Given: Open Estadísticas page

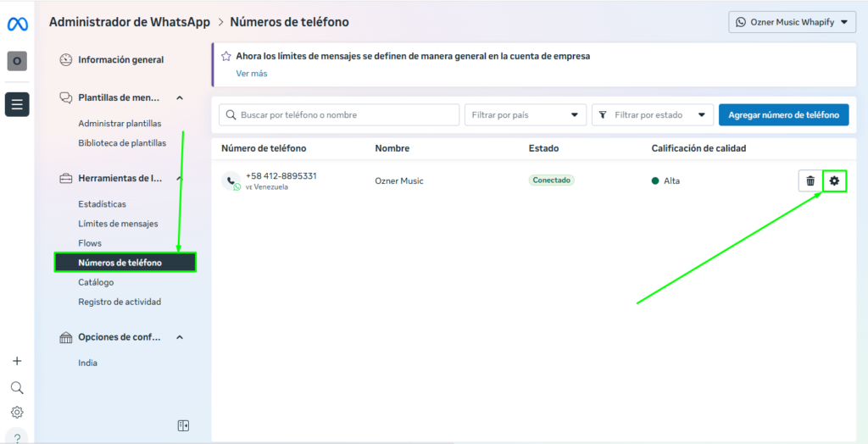Looking at the screenshot, I should [103, 204].
